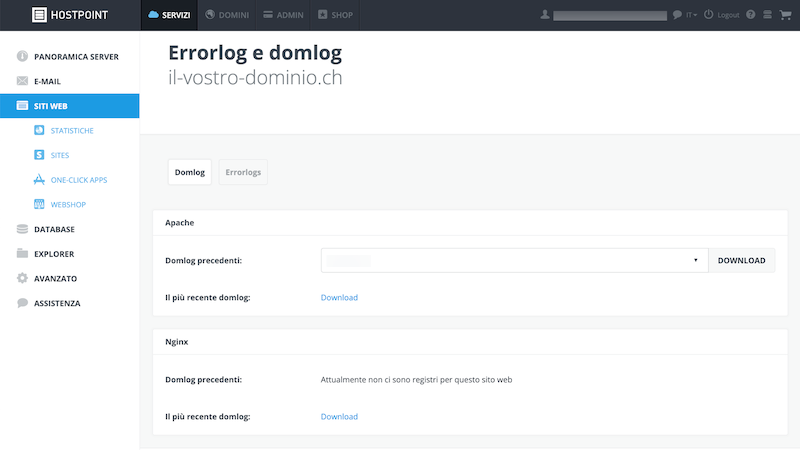
Task: Open the Servizi top menu
Action: (x=169, y=15)
